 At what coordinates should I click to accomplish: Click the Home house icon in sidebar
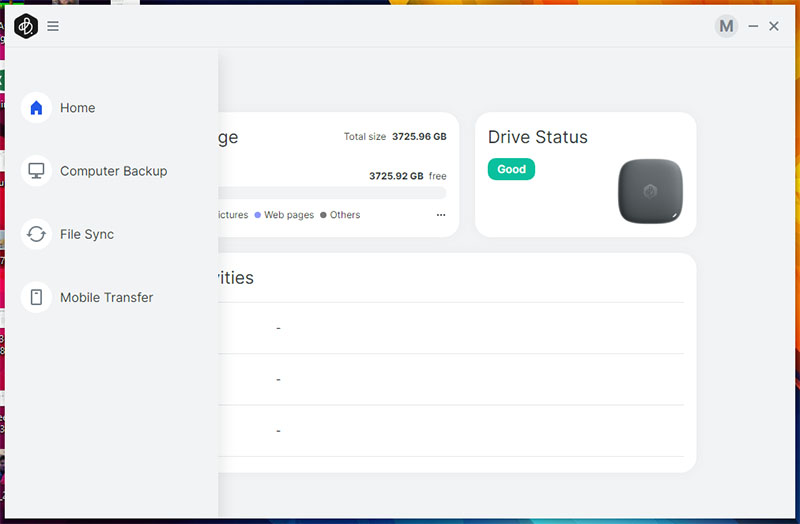[x=36, y=108]
